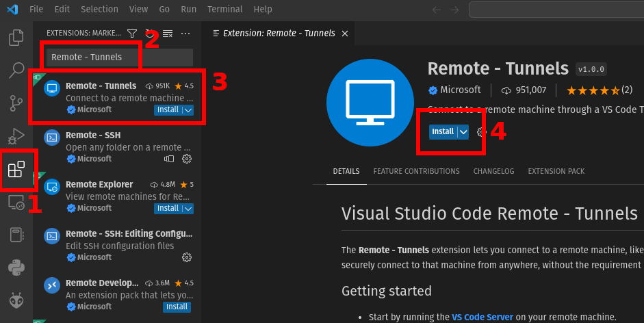Expand Install dropdown on extension detail page
The image size is (644, 323).
[463, 131]
